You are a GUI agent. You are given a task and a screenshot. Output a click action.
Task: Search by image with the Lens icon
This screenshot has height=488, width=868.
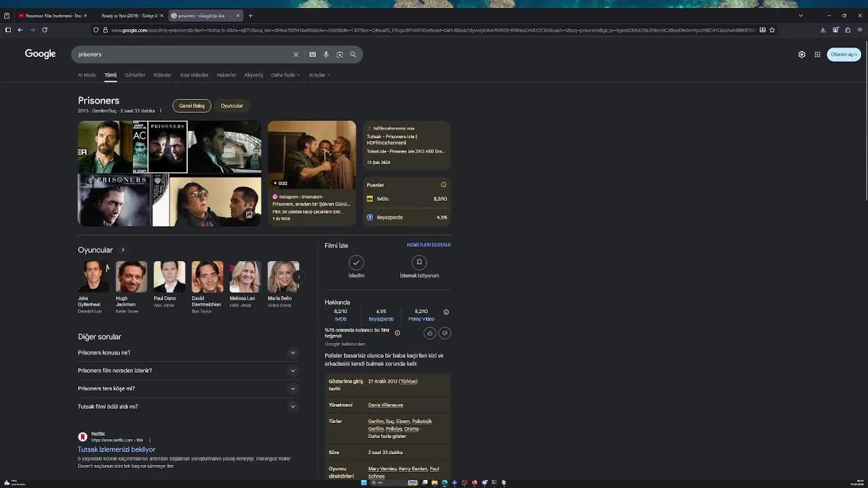[x=340, y=54]
